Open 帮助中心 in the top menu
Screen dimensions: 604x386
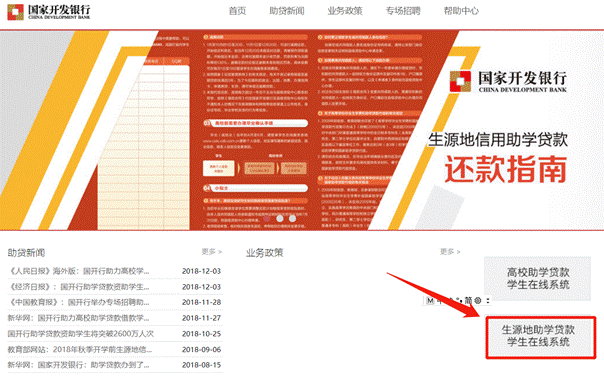[x=461, y=11]
